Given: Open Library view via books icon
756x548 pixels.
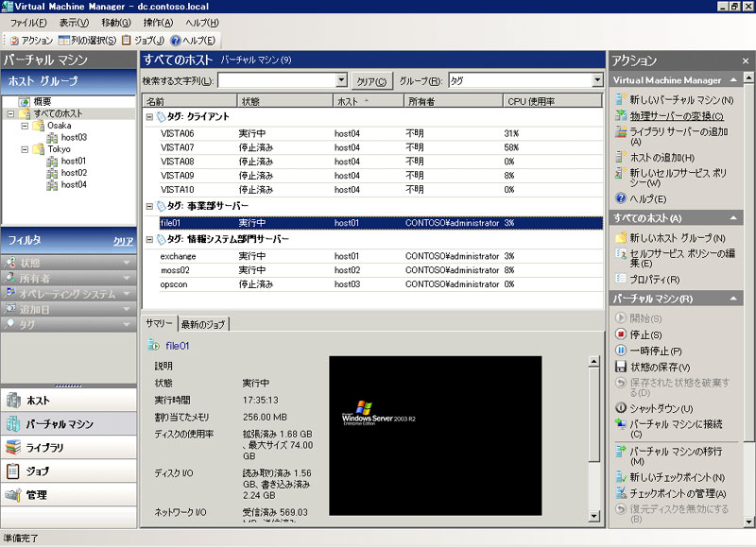Looking at the screenshot, I should pyautogui.click(x=13, y=447).
